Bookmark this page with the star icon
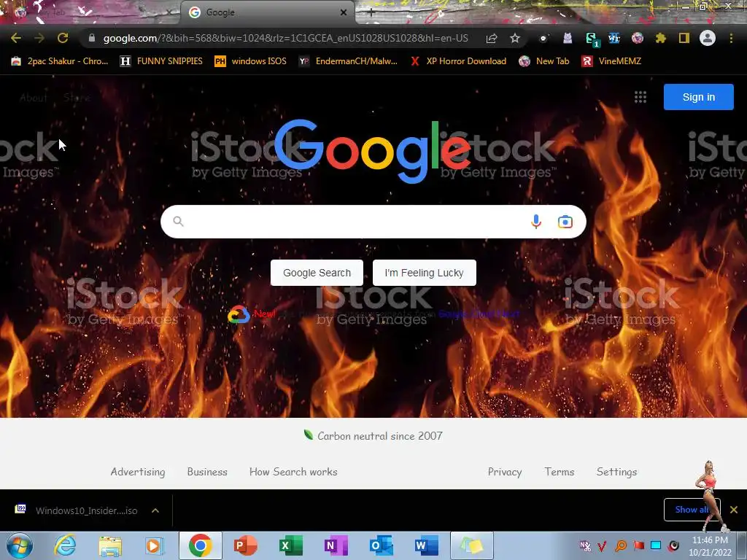Screen dimensions: 747x560 point(515,38)
